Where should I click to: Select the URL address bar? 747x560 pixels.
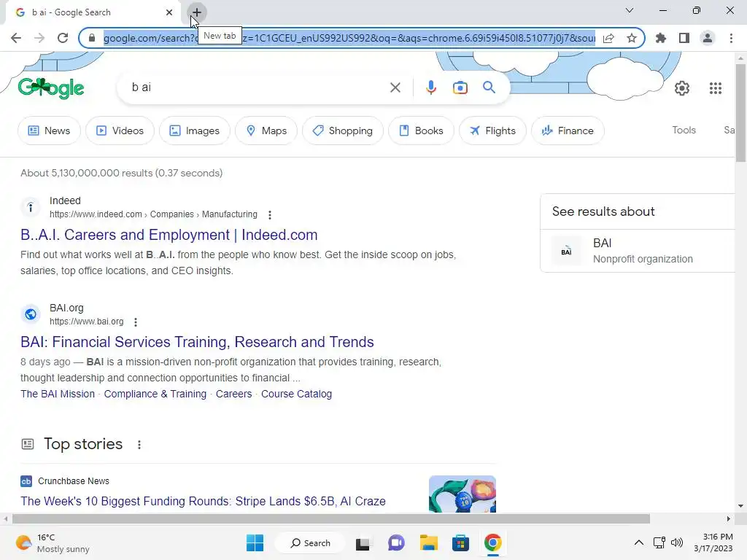coord(349,38)
